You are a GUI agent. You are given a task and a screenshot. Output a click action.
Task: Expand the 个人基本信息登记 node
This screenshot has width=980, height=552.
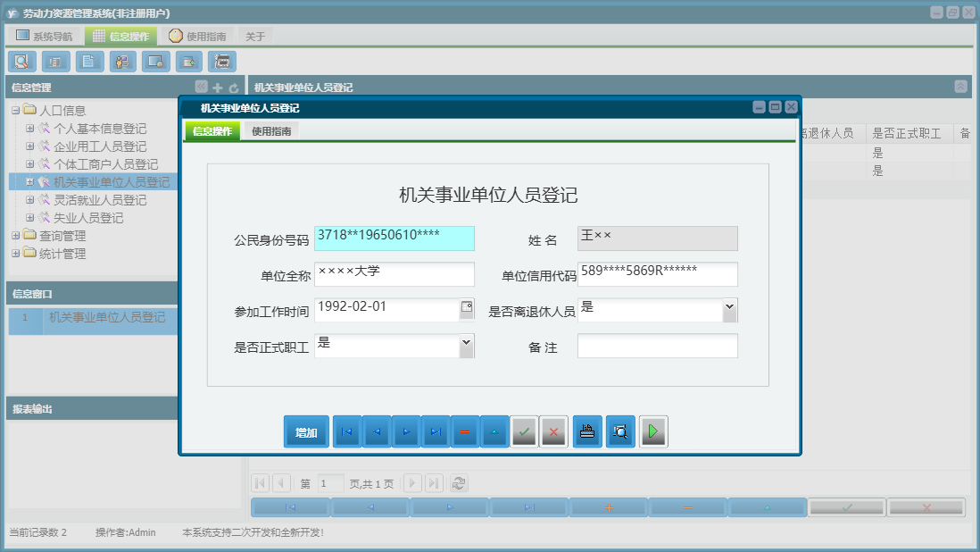coord(29,128)
